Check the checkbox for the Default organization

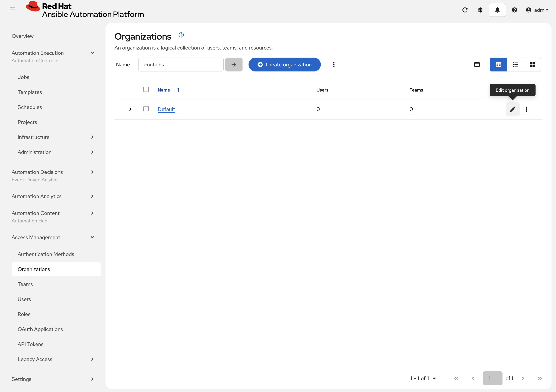pyautogui.click(x=146, y=109)
